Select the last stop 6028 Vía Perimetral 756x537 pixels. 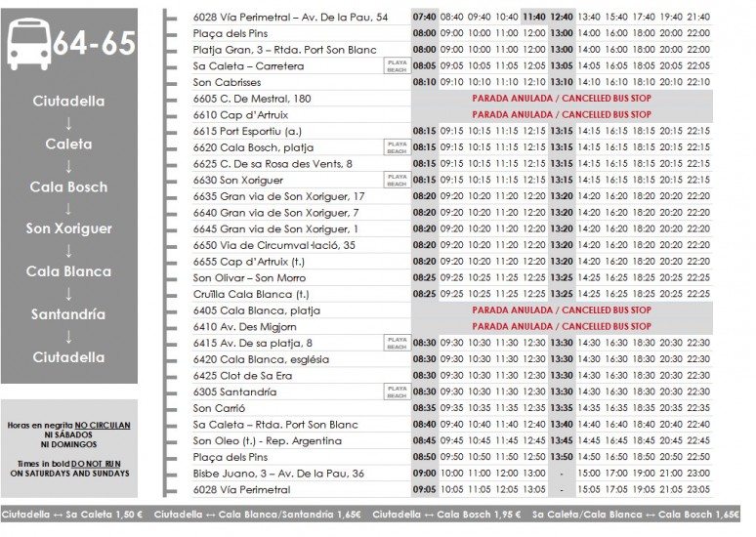241,490
